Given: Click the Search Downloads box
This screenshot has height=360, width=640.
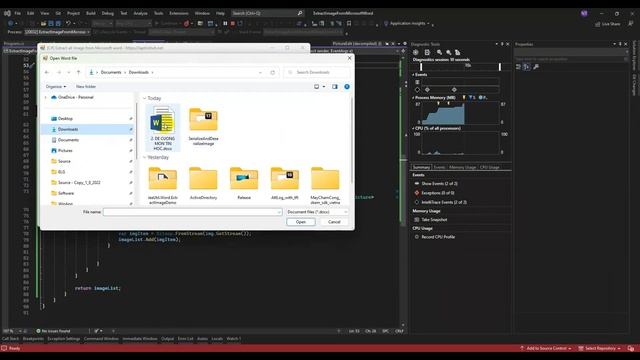Looking at the screenshot, I should [317, 72].
